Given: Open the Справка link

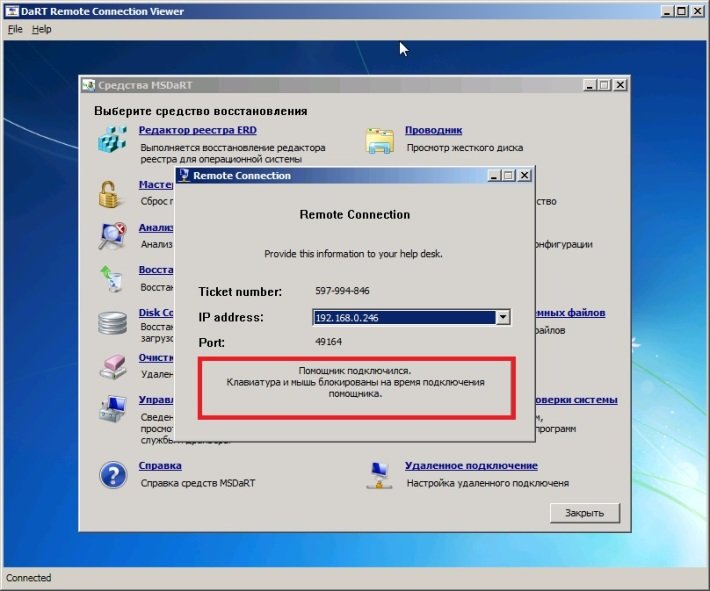Looking at the screenshot, I should (x=160, y=466).
